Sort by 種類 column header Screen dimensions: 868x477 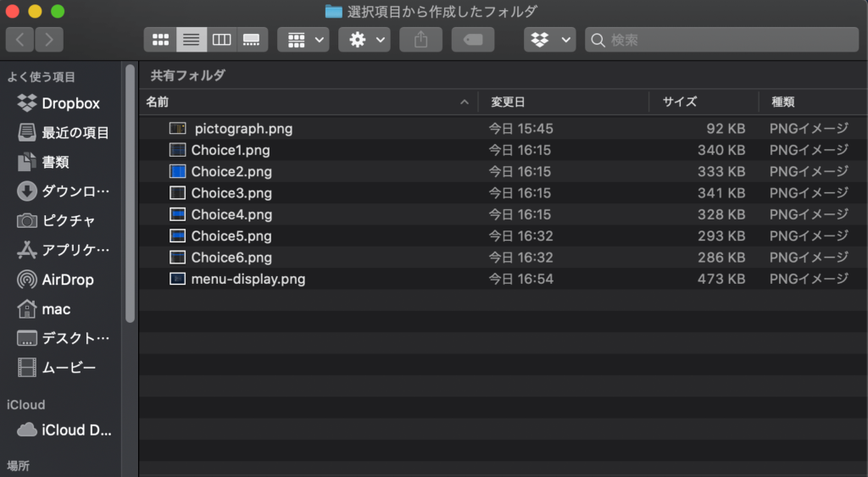pyautogui.click(x=813, y=102)
